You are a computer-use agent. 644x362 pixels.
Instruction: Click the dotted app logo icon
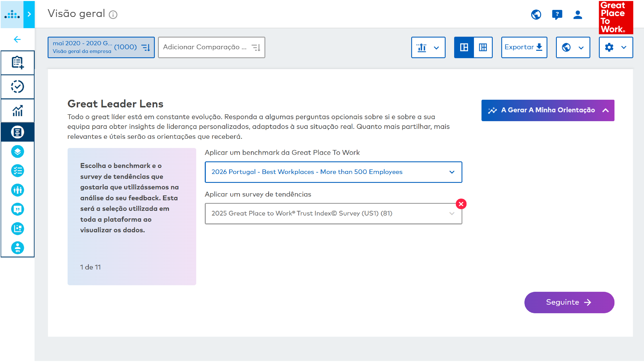(x=12, y=14)
